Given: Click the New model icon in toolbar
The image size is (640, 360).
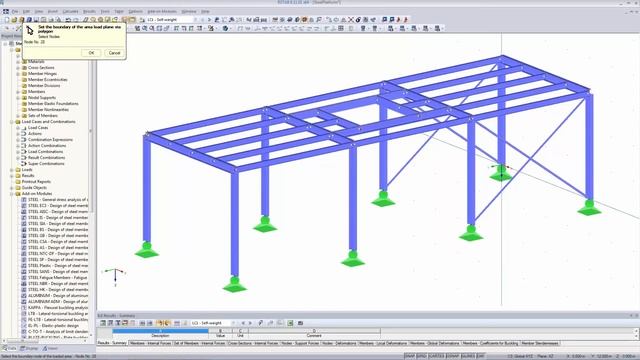Looking at the screenshot, I should 7,20.
